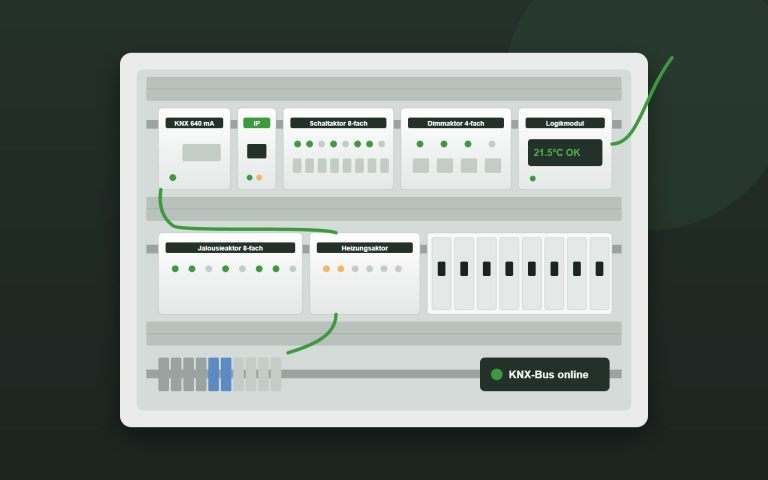Click the third (gray) LED of Jalousieaktor 8-fach
This screenshot has width=768, height=480.
tap(209, 269)
